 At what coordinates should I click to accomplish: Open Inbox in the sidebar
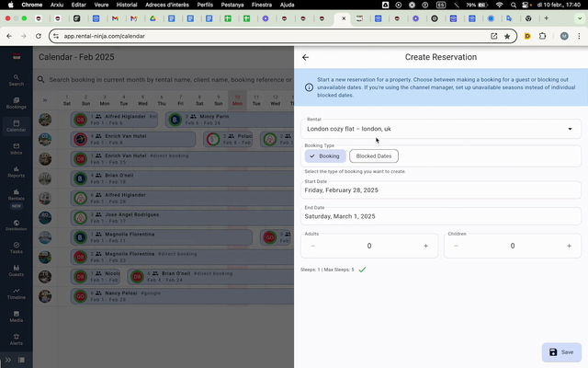(x=17, y=149)
